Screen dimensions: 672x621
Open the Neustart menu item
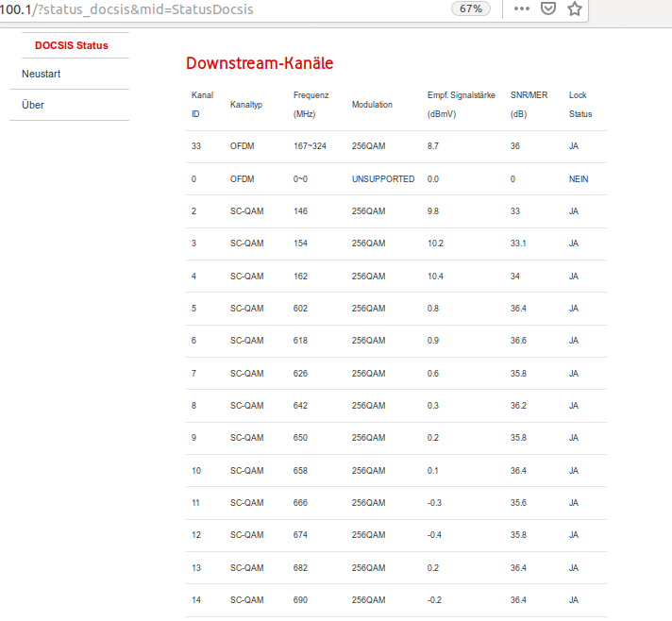[x=42, y=74]
